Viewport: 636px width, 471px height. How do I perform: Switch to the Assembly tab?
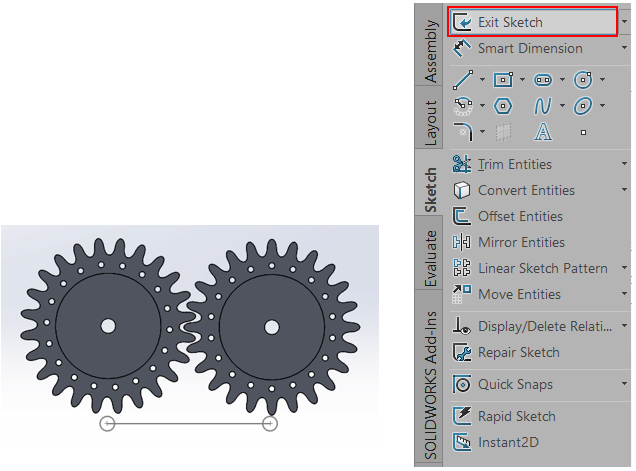(x=429, y=45)
